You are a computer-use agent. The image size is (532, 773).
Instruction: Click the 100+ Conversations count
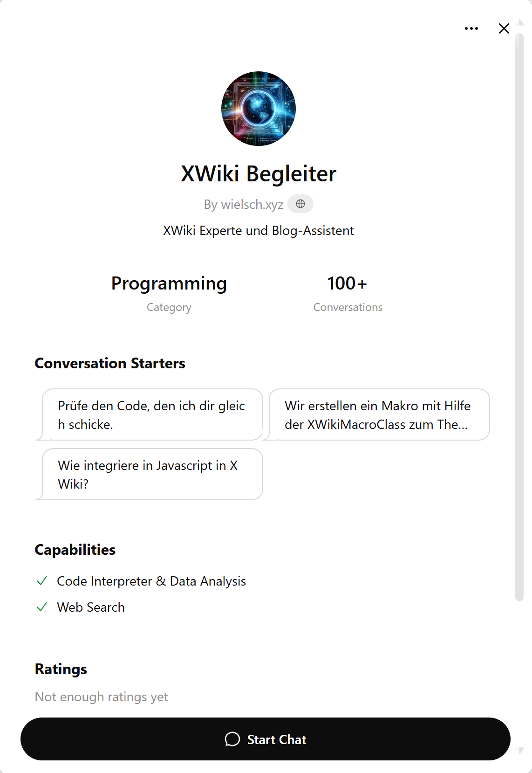click(x=348, y=283)
